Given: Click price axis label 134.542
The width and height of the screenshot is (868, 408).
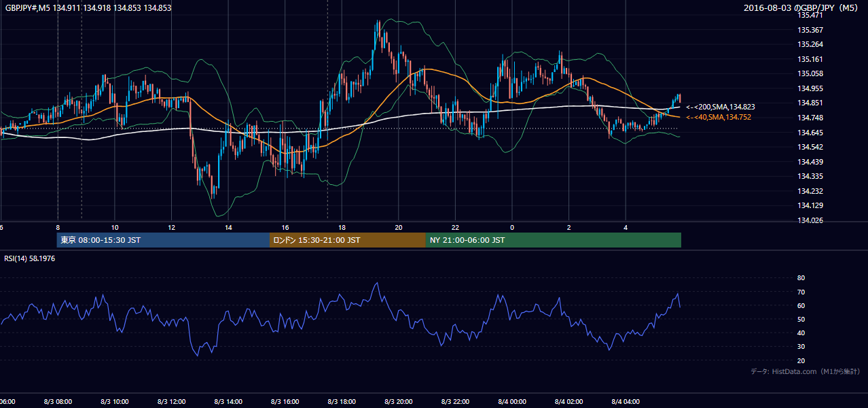Looking at the screenshot, I should pyautogui.click(x=810, y=147).
